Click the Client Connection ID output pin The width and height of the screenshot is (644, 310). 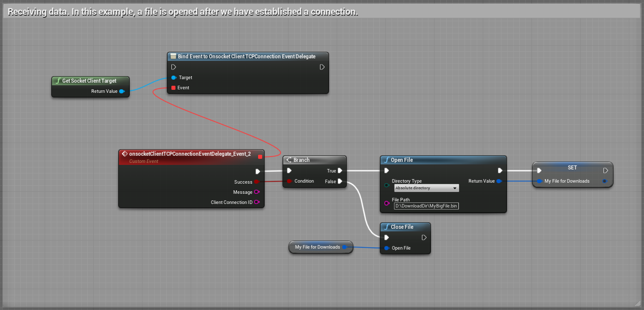tap(257, 202)
